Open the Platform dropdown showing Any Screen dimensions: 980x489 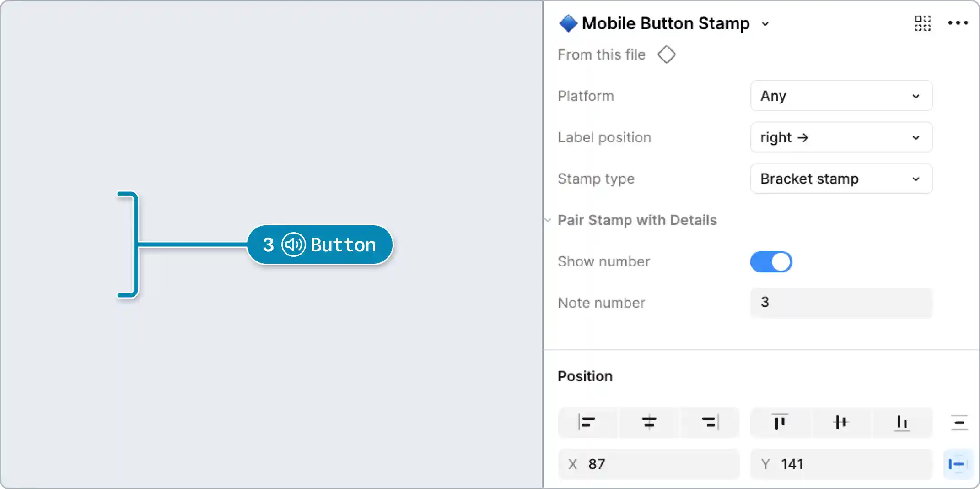(841, 96)
